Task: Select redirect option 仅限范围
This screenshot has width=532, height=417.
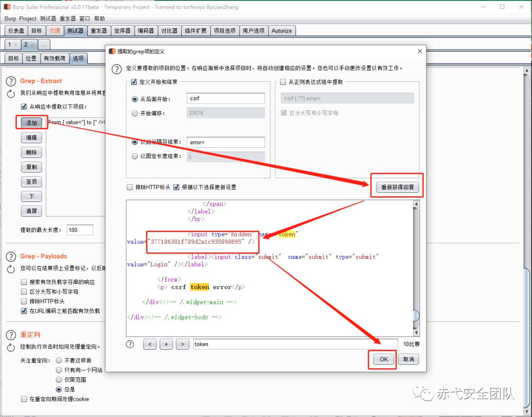Action: pos(59,380)
